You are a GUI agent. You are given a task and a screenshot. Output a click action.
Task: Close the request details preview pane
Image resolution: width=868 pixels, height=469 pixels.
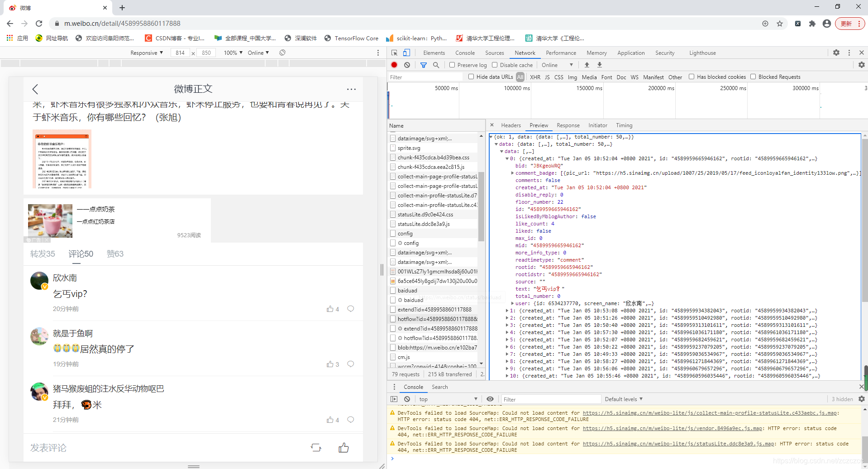(x=492, y=125)
